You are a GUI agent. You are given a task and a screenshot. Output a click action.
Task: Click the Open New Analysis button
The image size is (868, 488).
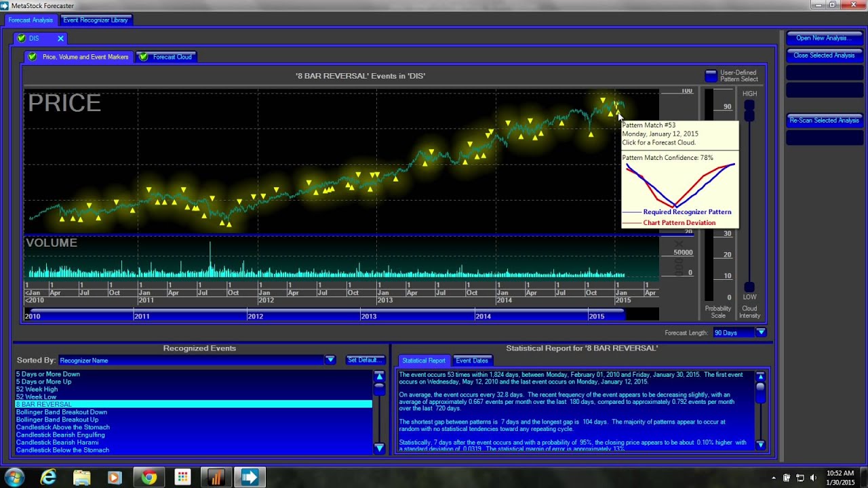(x=823, y=38)
